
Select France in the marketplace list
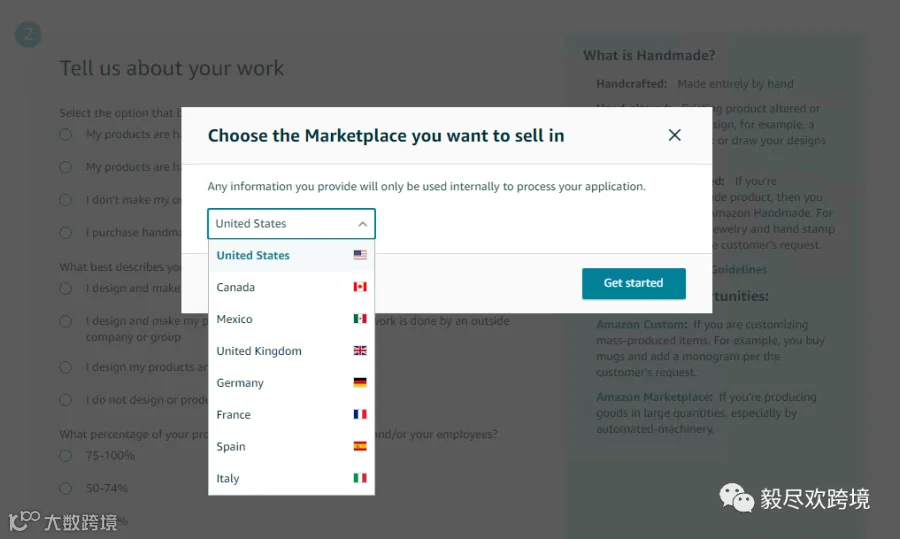(234, 414)
